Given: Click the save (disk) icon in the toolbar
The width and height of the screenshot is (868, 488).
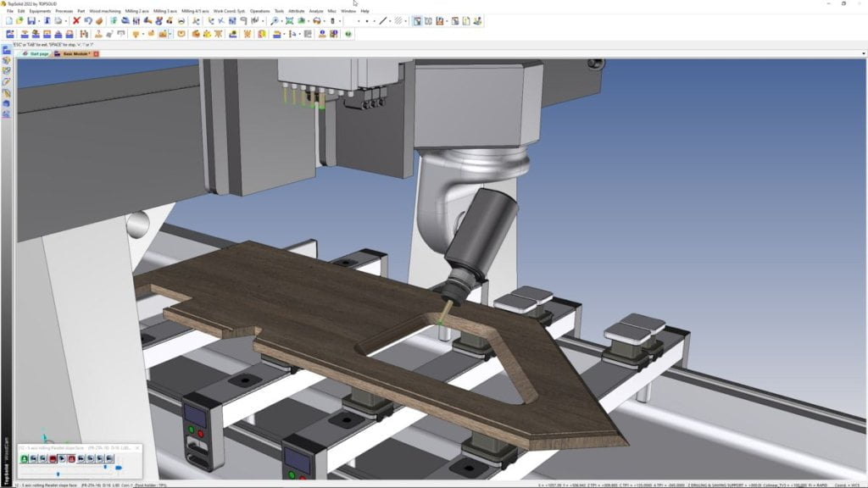Looking at the screenshot, I should coord(31,23).
